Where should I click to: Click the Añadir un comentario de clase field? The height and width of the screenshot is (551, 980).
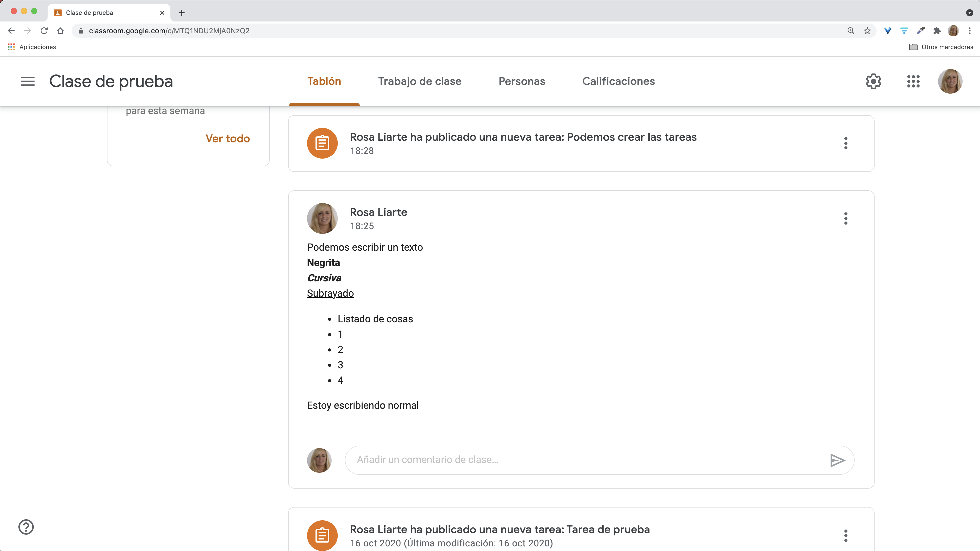586,460
